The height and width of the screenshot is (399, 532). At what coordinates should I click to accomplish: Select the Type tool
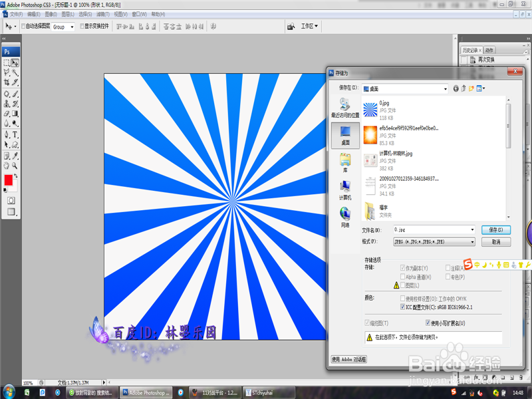point(15,135)
